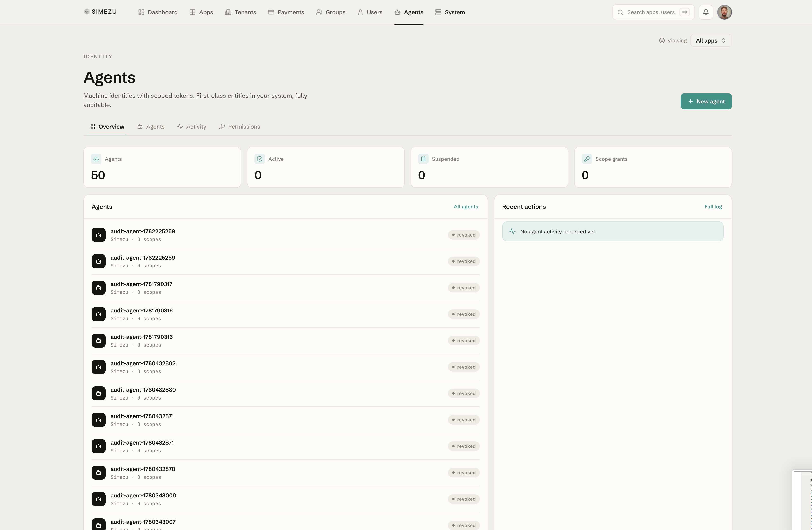Click robot icon for audit-agent-1781790317

click(99, 288)
